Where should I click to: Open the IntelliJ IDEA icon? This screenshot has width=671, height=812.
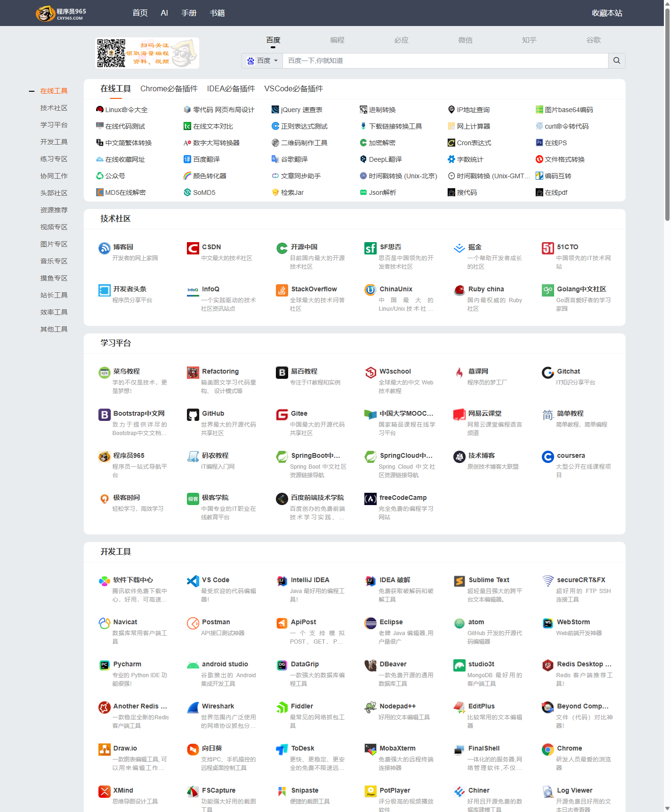[x=282, y=581]
